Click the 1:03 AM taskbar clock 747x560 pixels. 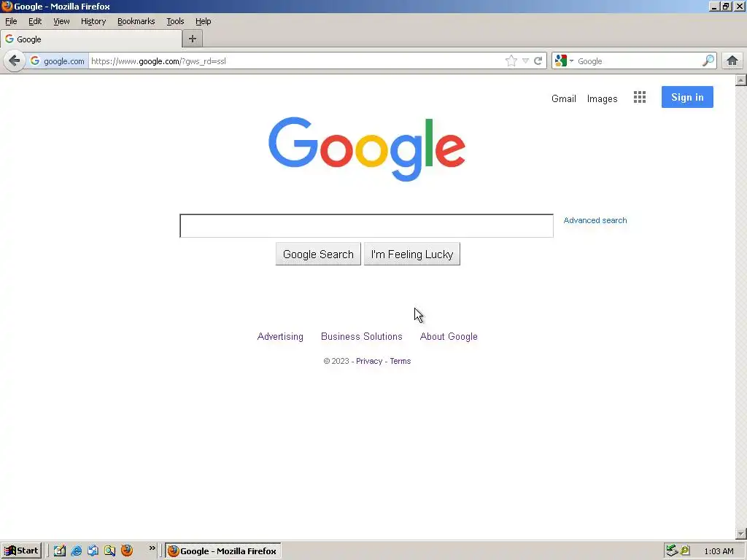[719, 551]
